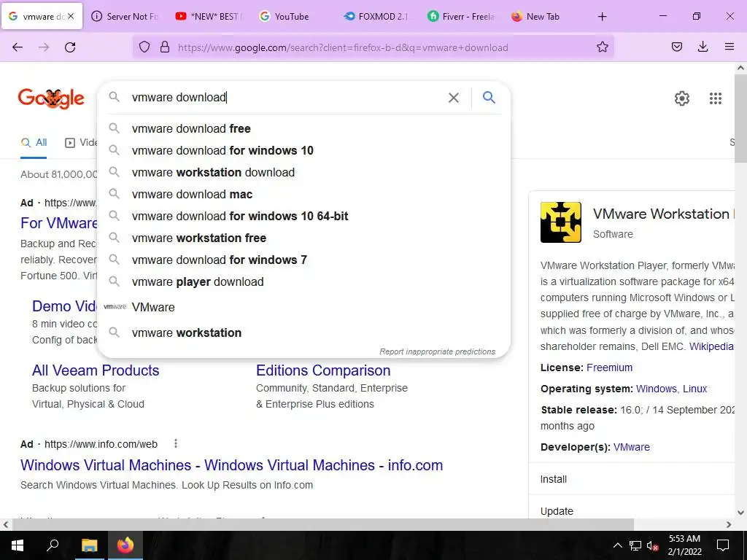Open the VMware Workstation logo thumbnail

click(x=561, y=222)
